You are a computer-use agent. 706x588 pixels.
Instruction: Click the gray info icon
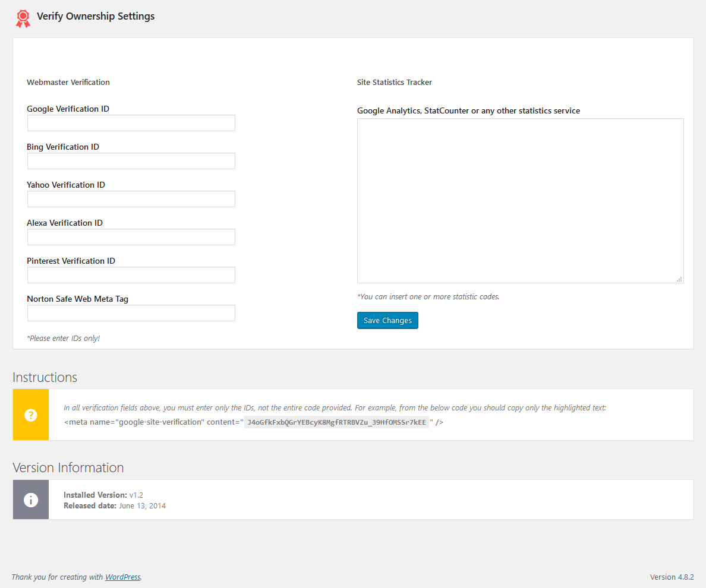tap(31, 500)
